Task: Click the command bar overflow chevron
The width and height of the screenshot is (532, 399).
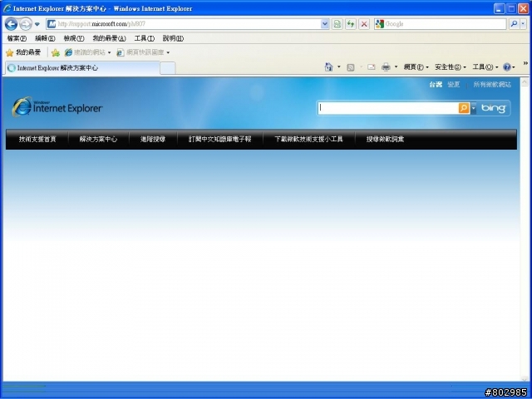Action: 525,63
